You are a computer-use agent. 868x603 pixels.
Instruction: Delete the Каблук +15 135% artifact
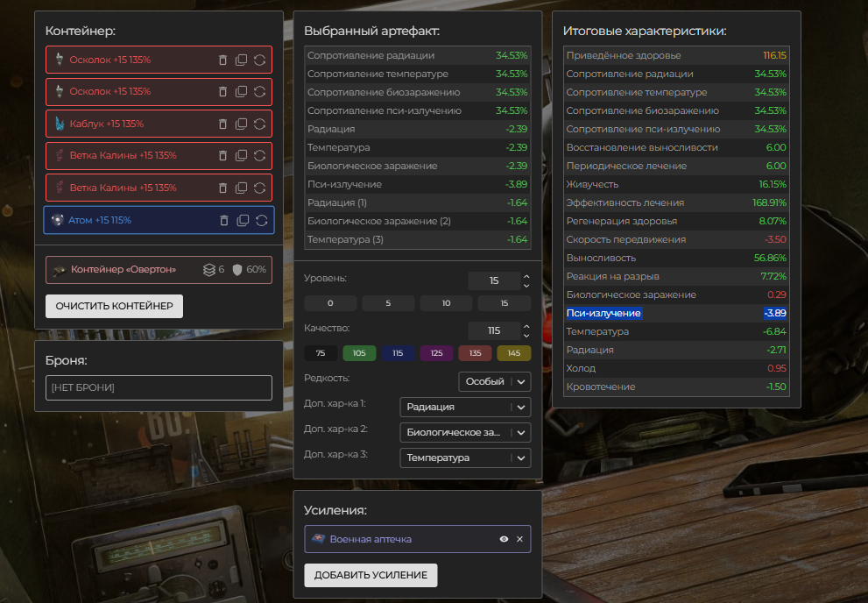pyautogui.click(x=222, y=124)
